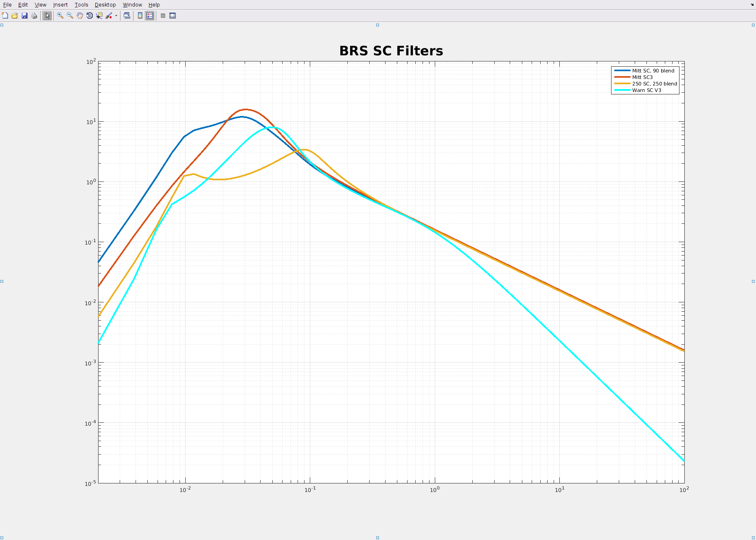This screenshot has height=540, width=756.
Task: Create a new figure
Action: coord(5,15)
